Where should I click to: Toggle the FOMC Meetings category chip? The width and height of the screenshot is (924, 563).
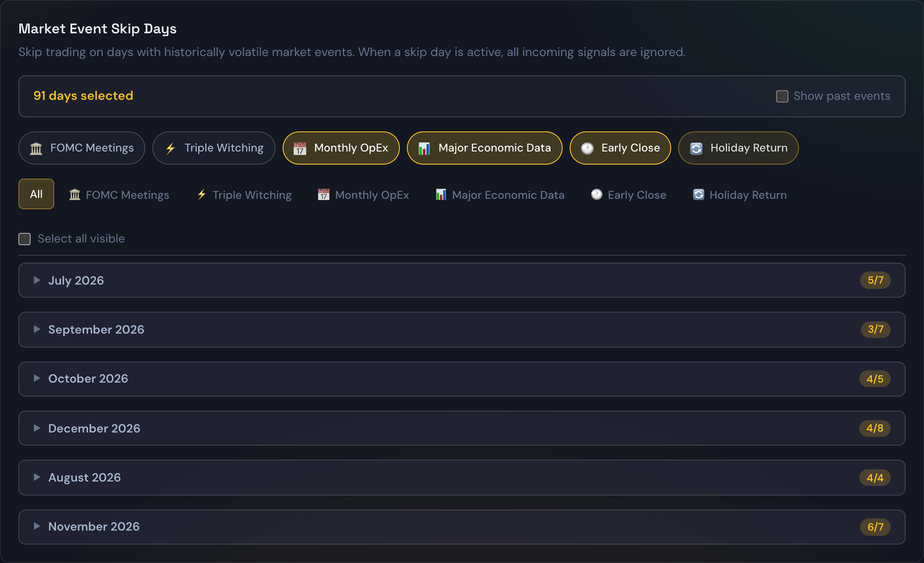click(81, 148)
